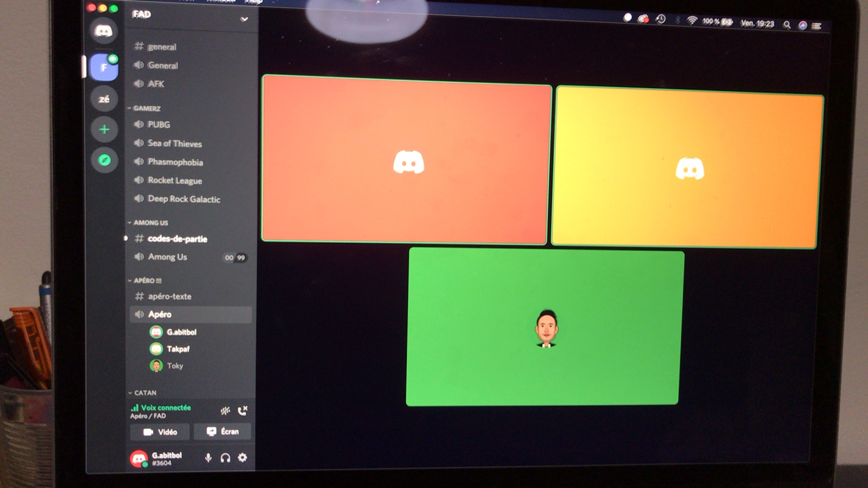Select the yellow-orange video tile
The image size is (868, 488).
[x=688, y=167]
